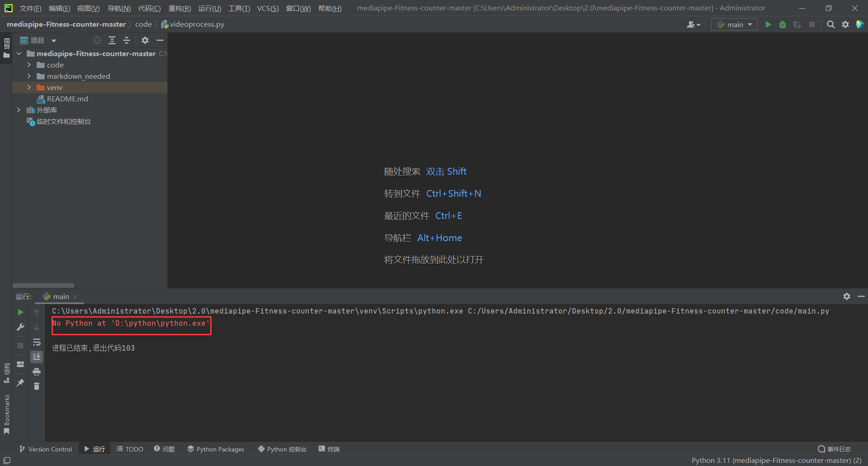This screenshot has height=466, width=868.
Task: Select README.md file in project tree
Action: (x=67, y=99)
